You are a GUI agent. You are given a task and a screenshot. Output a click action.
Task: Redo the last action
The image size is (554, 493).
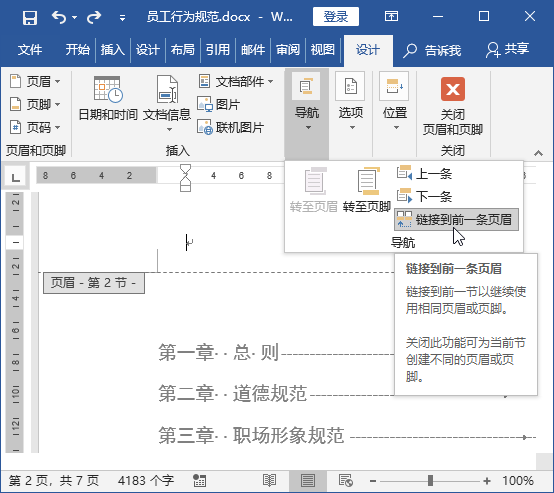tap(94, 17)
